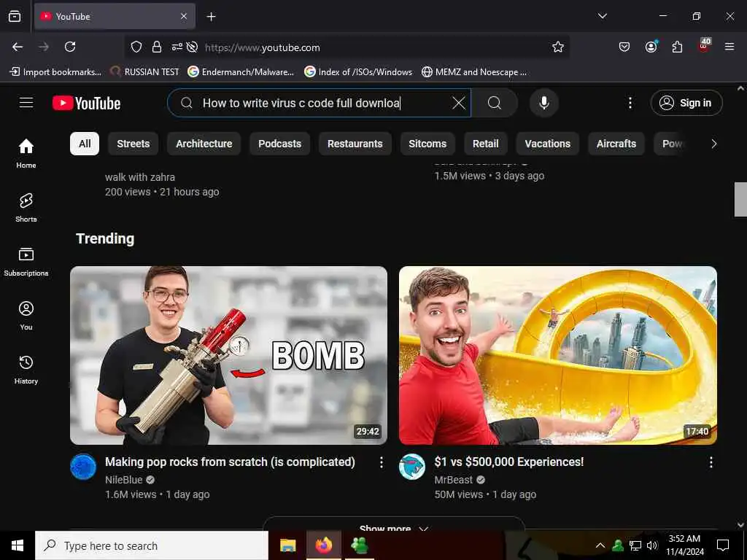Open the extension with 40 badge
747x560 pixels.
[x=704, y=46]
